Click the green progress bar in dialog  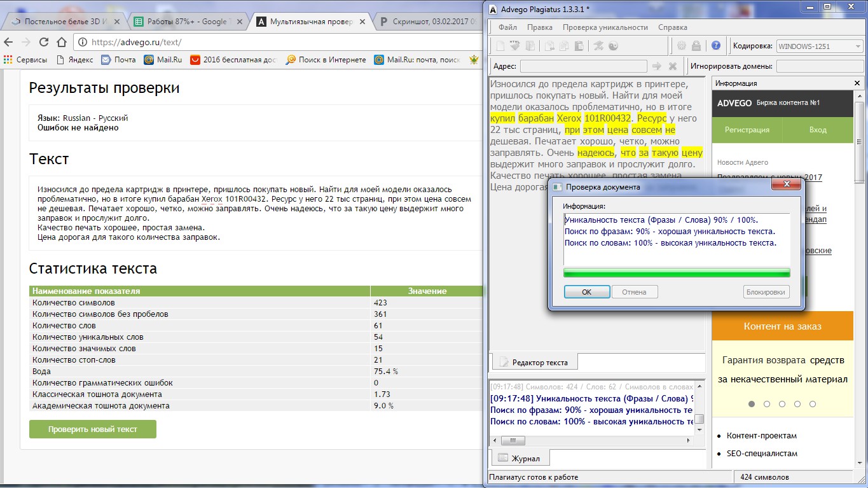[677, 273]
